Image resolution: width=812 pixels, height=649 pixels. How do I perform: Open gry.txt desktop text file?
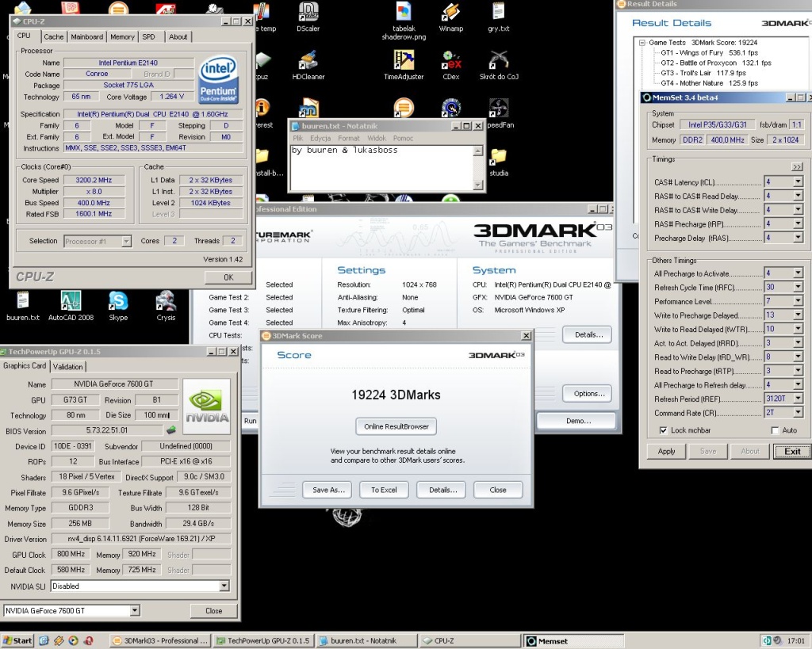[498, 16]
